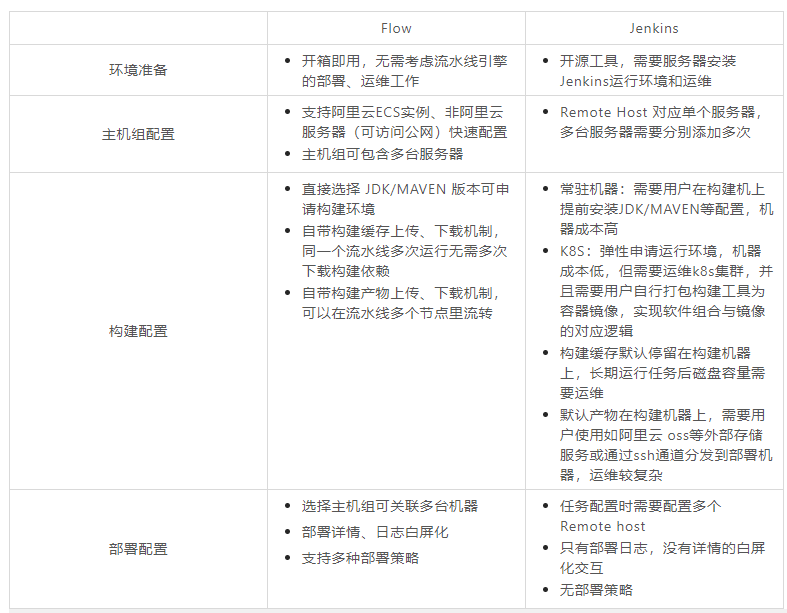
Task: Click the '环境准备' row label
Action: 138,70
